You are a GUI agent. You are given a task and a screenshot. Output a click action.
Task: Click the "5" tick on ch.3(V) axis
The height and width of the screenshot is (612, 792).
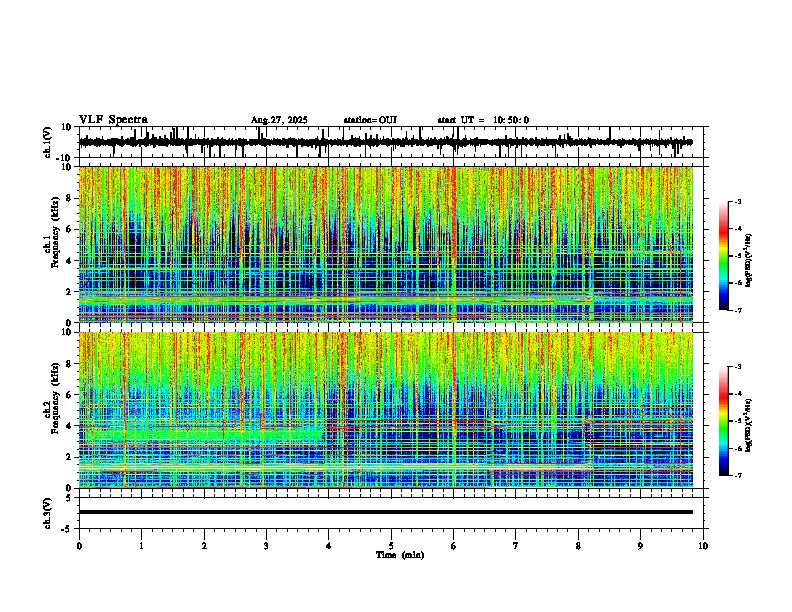70,497
